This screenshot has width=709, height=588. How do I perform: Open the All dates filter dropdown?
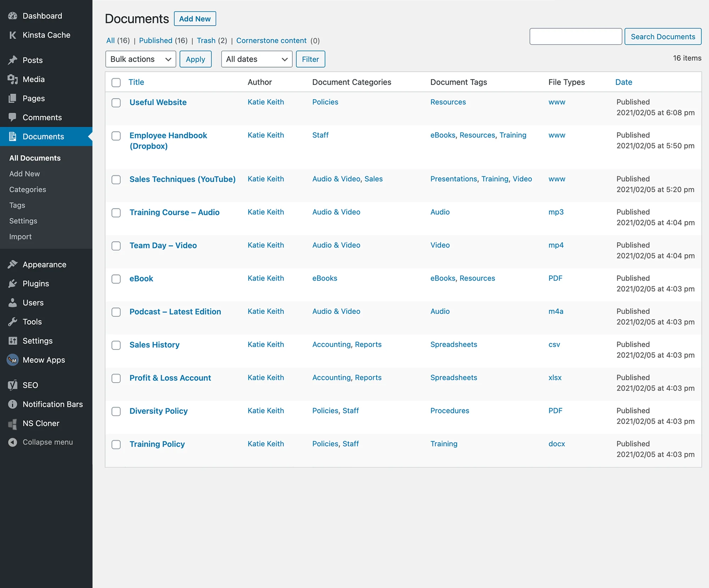point(256,59)
